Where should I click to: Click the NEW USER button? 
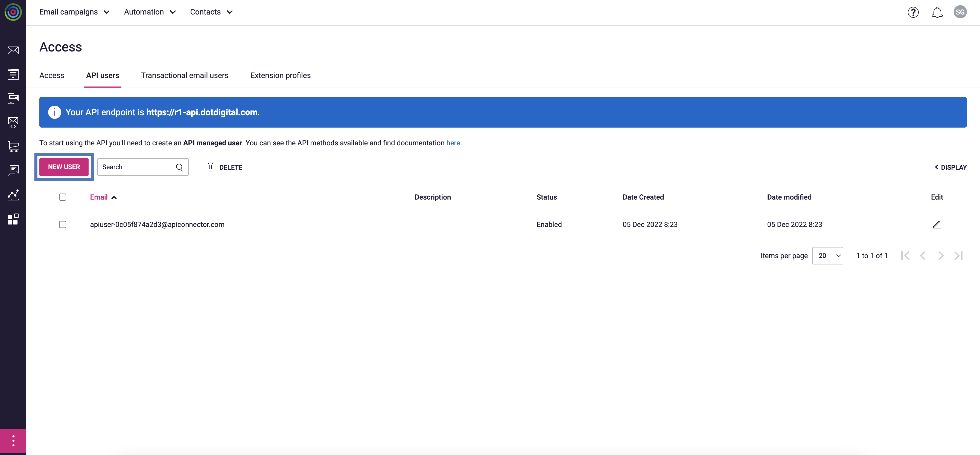coord(64,167)
